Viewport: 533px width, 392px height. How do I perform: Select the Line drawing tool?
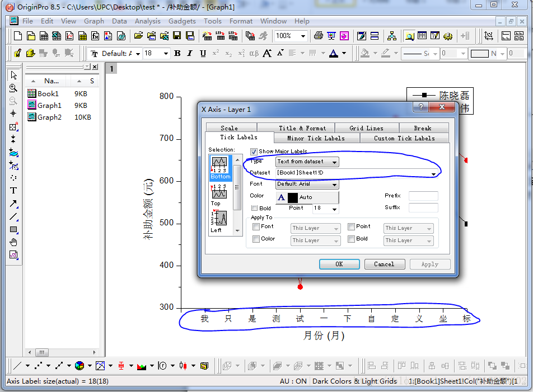click(13, 216)
